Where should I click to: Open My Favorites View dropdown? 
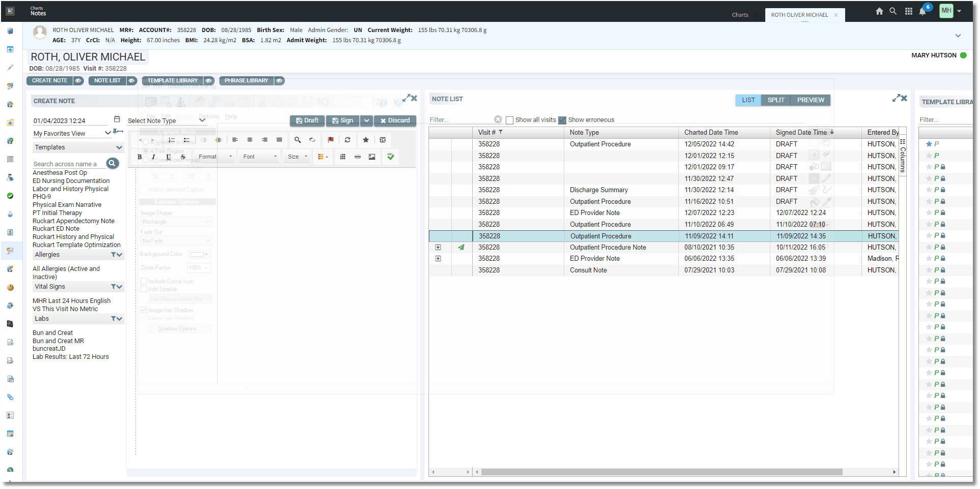(72, 133)
